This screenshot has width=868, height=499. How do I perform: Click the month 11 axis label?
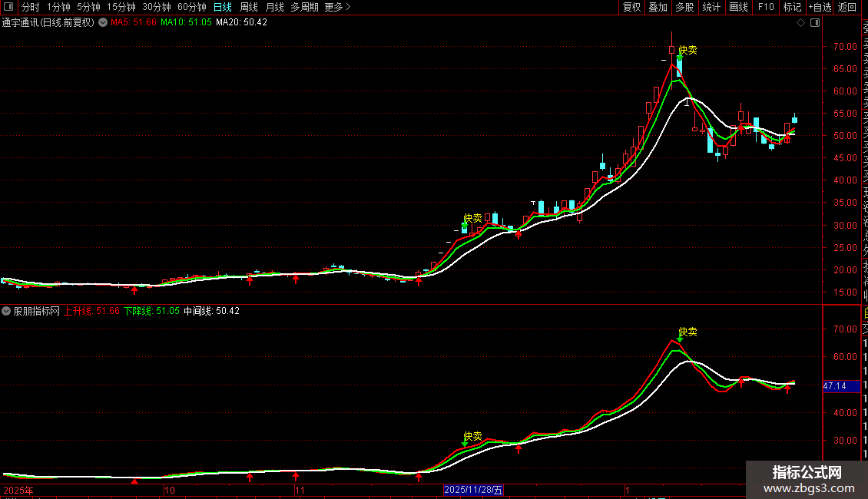[300, 490]
